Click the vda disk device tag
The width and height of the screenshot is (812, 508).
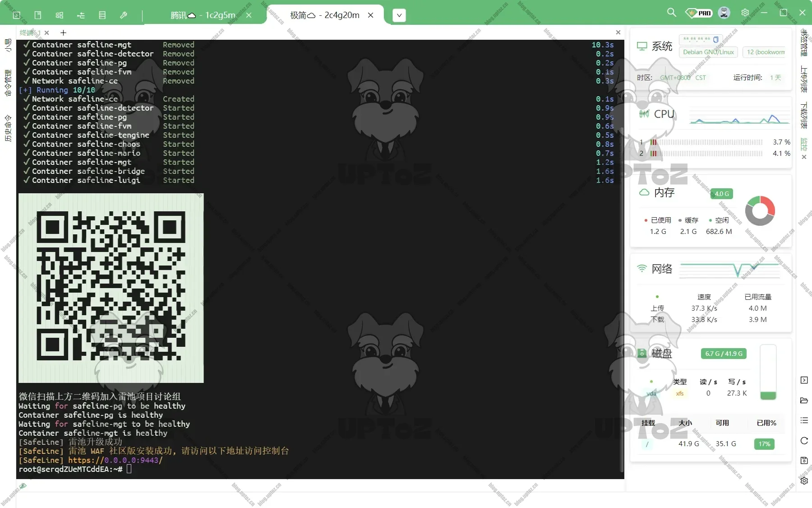click(651, 393)
